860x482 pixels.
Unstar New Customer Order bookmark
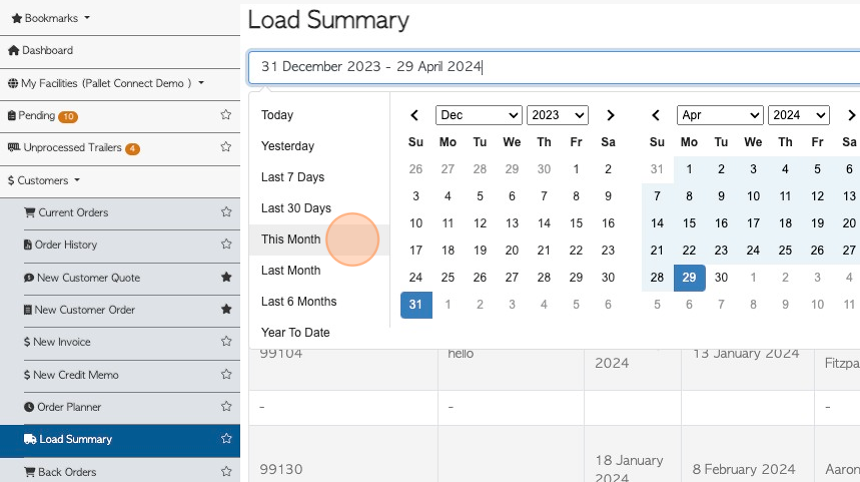click(226, 309)
